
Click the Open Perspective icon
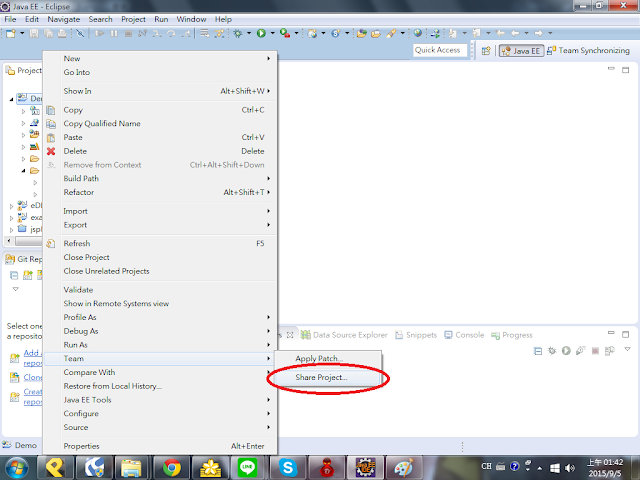[486, 51]
